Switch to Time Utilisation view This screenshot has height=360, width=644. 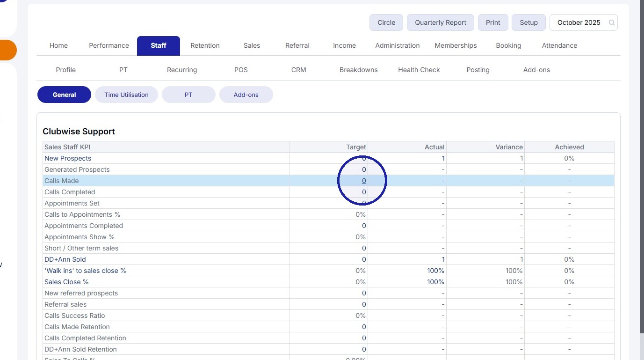[126, 95]
